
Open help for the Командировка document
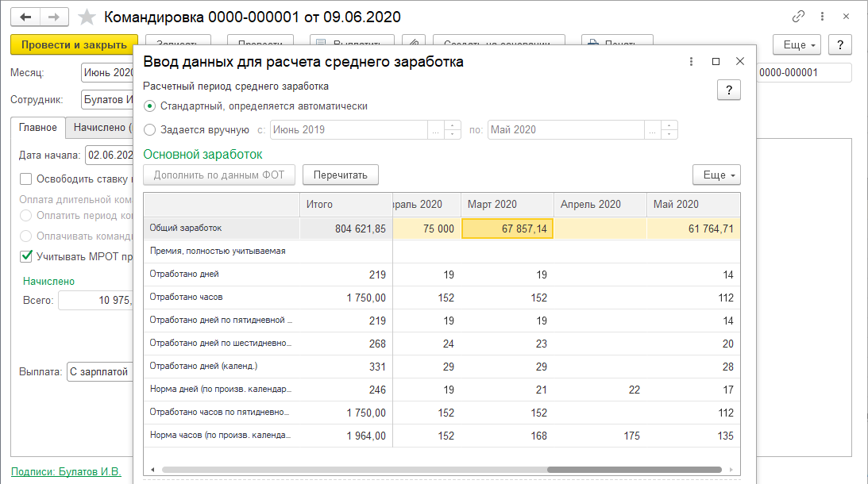[x=840, y=44]
